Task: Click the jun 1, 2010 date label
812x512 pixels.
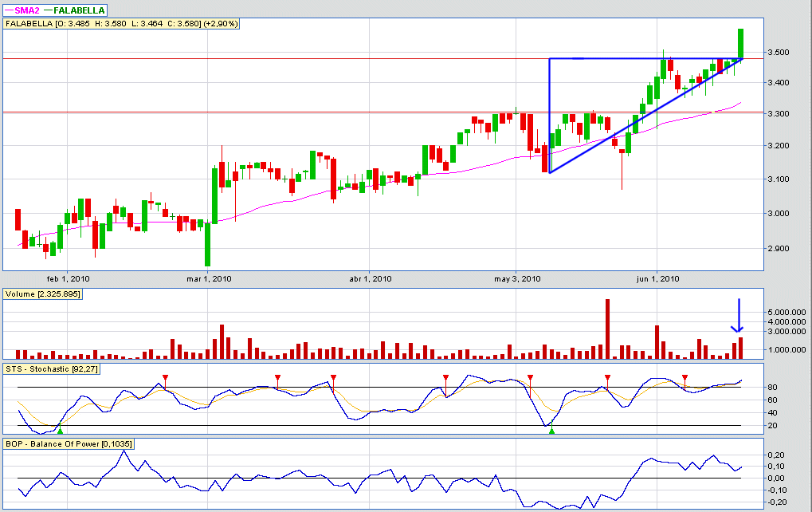Action: pyautogui.click(x=657, y=279)
